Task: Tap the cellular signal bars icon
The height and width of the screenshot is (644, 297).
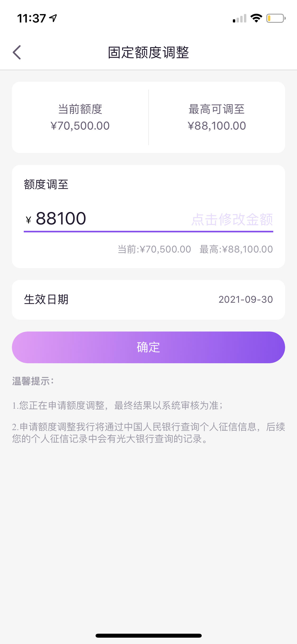Action: 239,19
